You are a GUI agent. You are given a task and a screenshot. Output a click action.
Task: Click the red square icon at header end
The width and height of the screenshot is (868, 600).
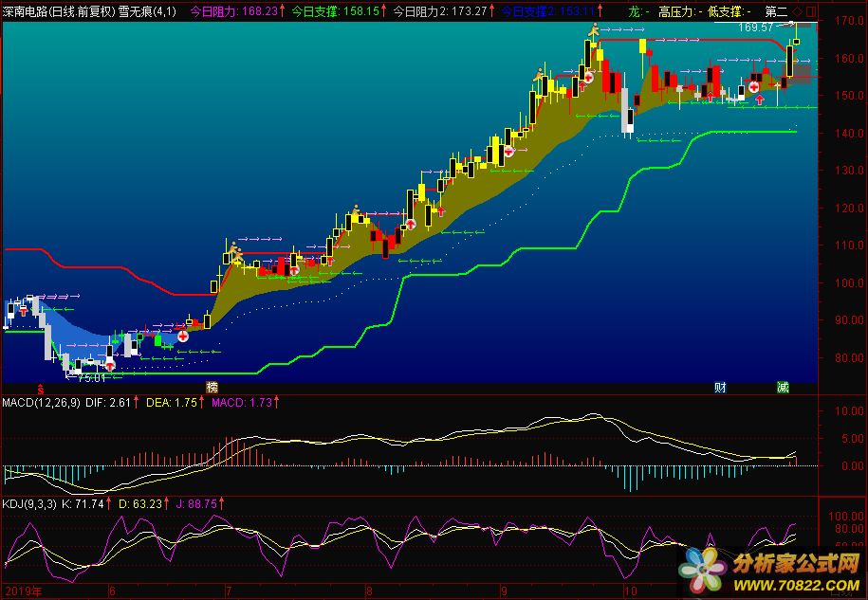pyautogui.click(x=811, y=11)
